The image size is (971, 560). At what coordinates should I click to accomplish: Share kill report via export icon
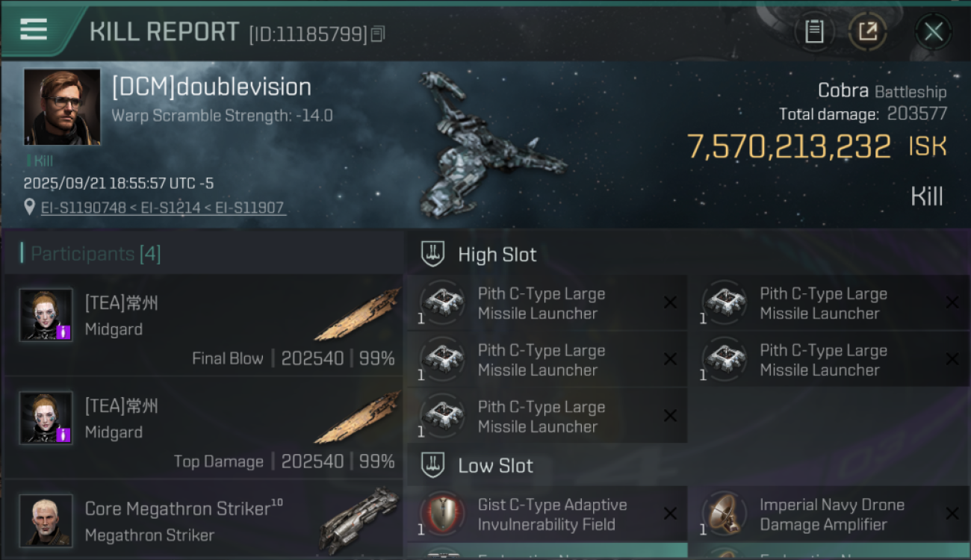[867, 32]
